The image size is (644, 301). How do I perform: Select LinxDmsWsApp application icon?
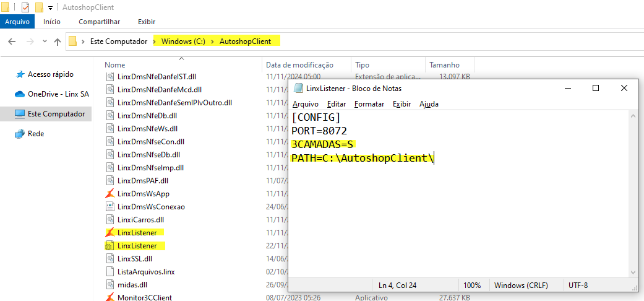[x=109, y=194]
